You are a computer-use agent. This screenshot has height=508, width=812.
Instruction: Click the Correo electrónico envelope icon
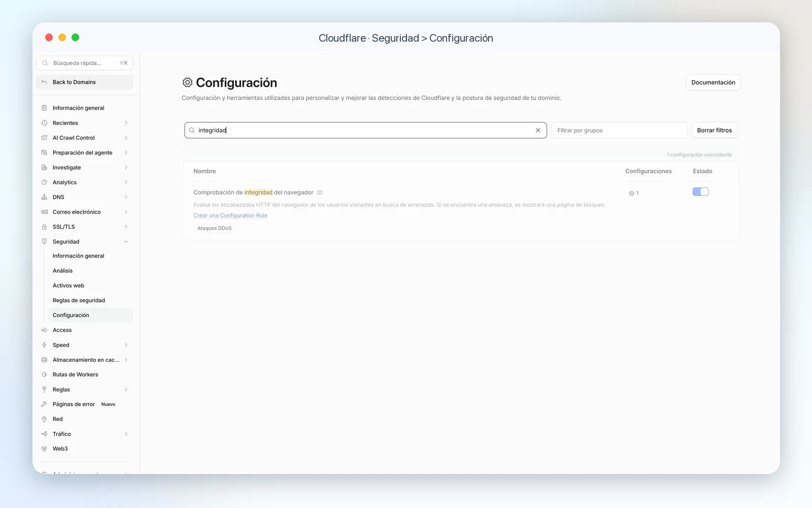[44, 212]
